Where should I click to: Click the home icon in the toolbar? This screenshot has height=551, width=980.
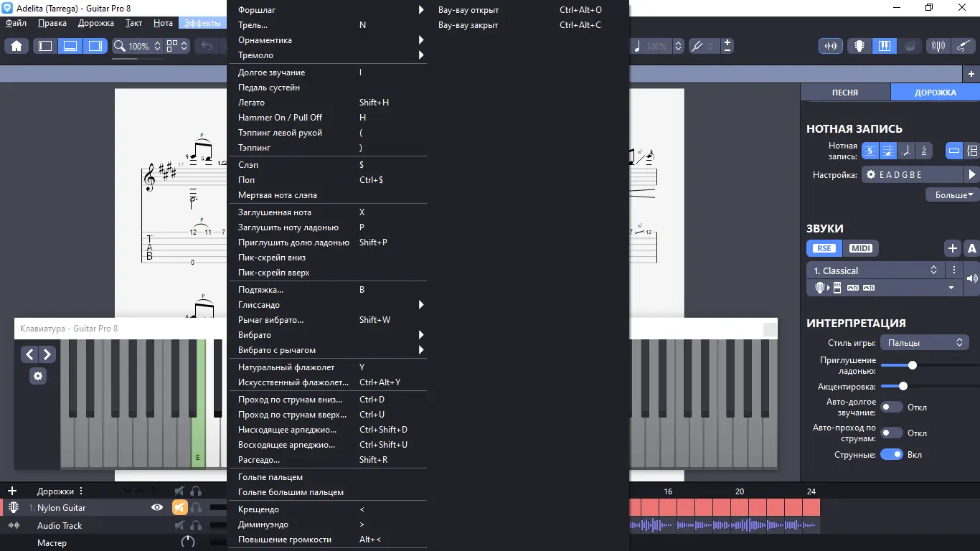click(17, 46)
